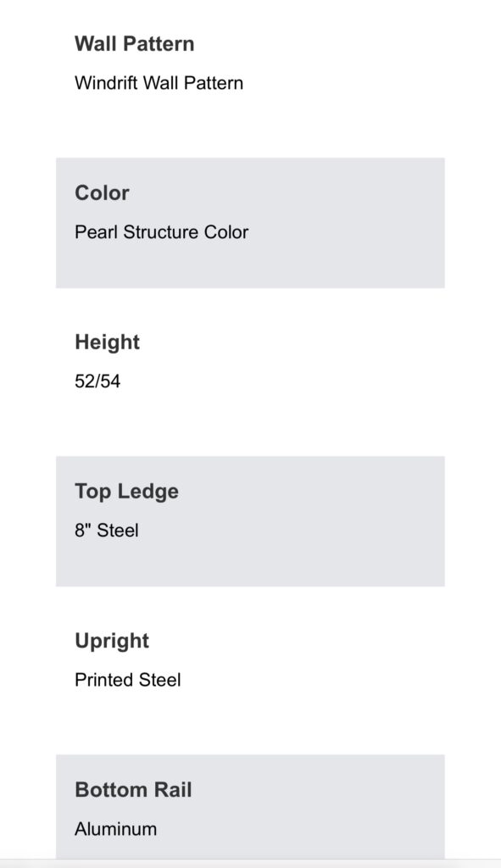The width and height of the screenshot is (501, 868).
Task: Click the thin gray bar along the bottom
Action: tap(250, 864)
